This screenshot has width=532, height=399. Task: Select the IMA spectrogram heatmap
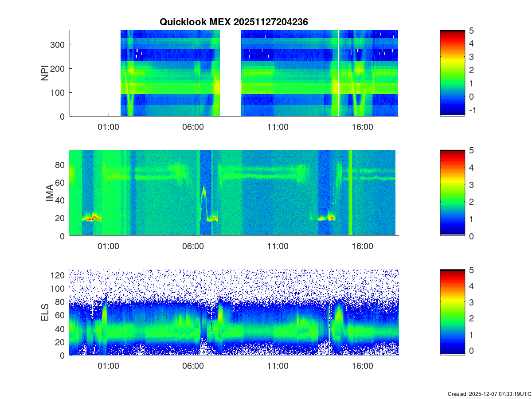tap(232, 193)
